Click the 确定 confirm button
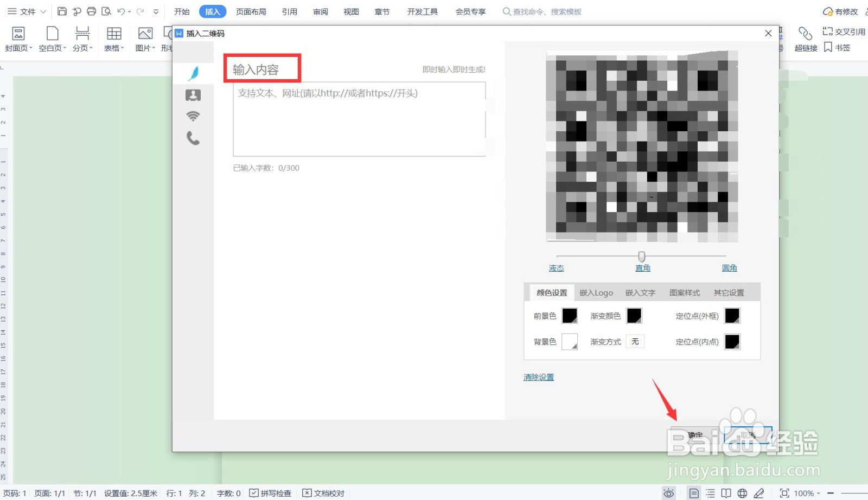The width and height of the screenshot is (868, 500). coord(695,435)
